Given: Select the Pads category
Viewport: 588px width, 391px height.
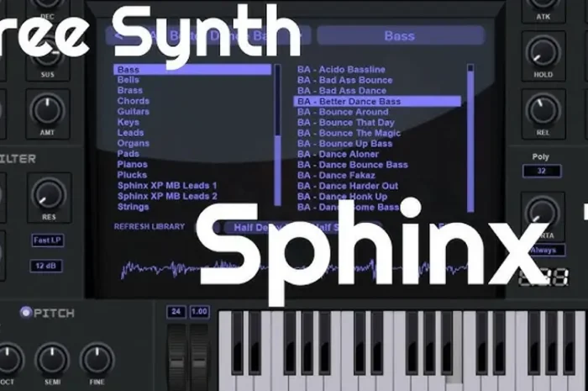Looking at the screenshot, I should pyautogui.click(x=128, y=154).
